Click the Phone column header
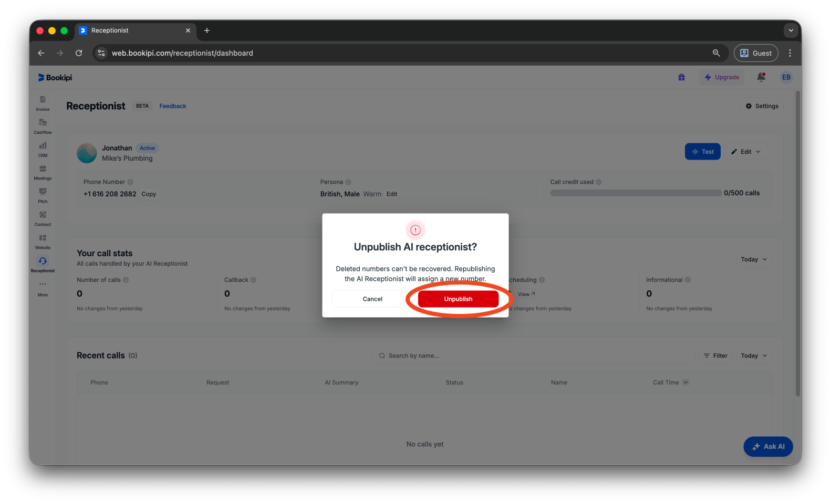 pyautogui.click(x=99, y=383)
